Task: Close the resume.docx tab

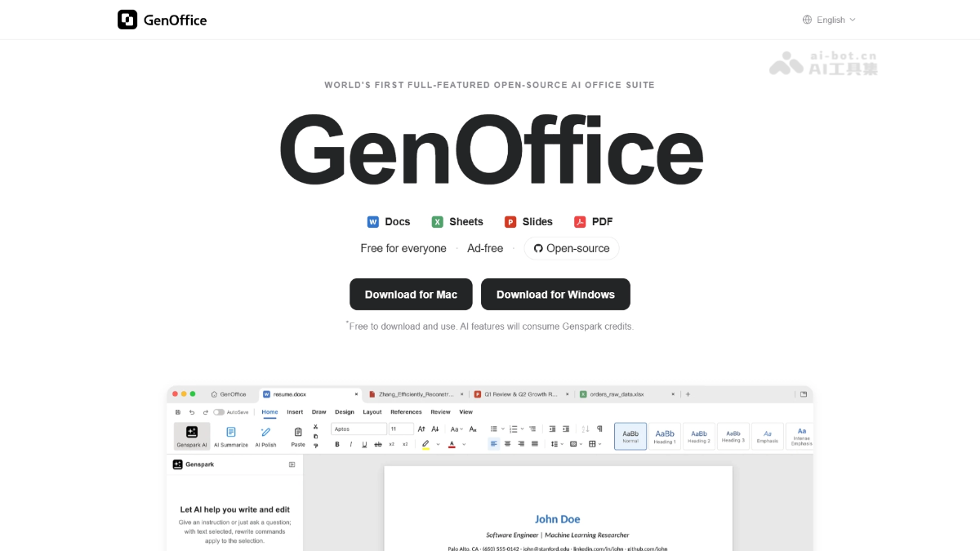Action: [x=356, y=394]
